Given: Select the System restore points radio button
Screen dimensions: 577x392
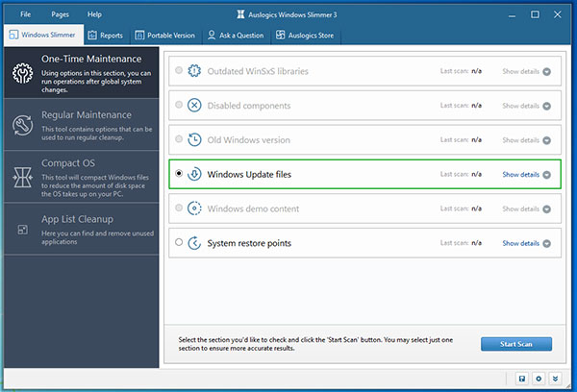Looking at the screenshot, I should [x=179, y=242].
